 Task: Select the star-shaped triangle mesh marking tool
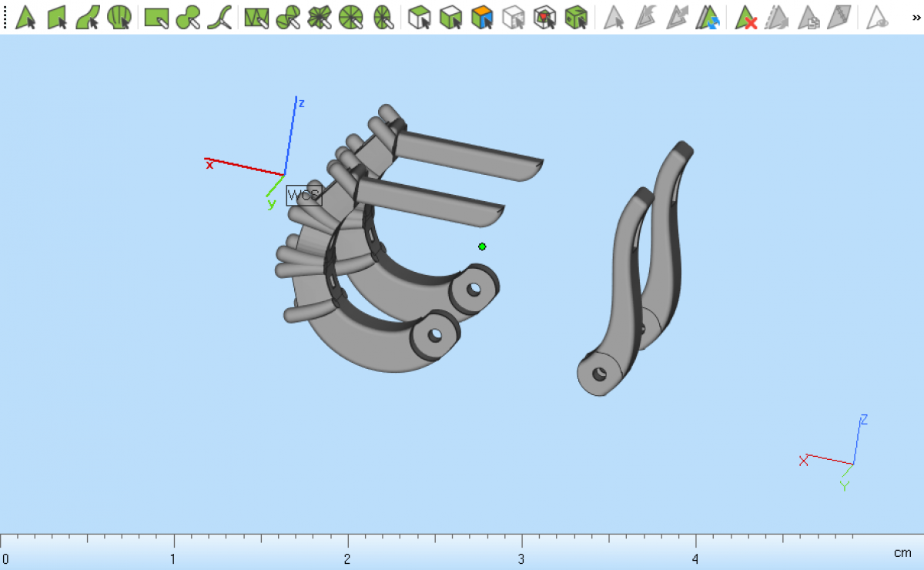tap(319, 16)
